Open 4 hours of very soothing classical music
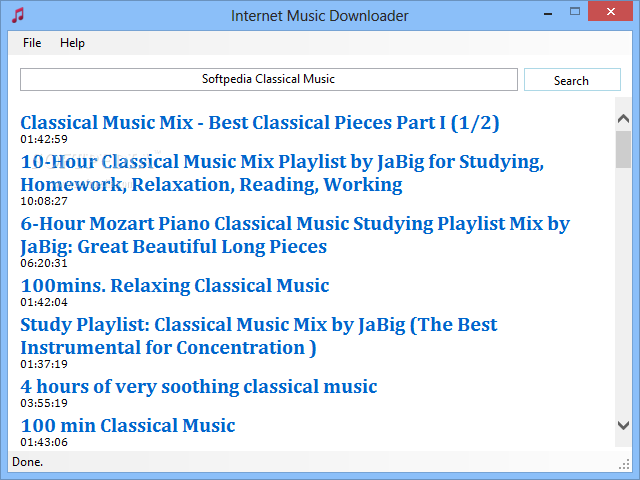Screen dimensions: 640x480 pyautogui.click(x=199, y=386)
